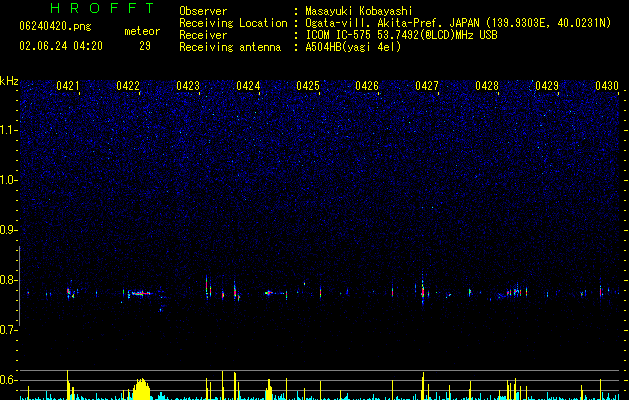The image size is (629, 400).
Task: Click the 0430 time marker
Action: click(607, 86)
